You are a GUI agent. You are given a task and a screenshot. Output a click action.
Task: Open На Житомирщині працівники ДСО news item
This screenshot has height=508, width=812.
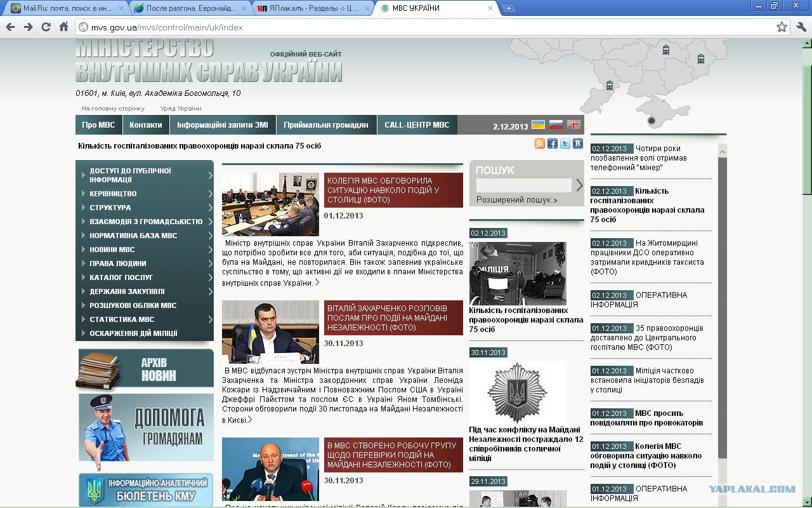[x=647, y=257]
